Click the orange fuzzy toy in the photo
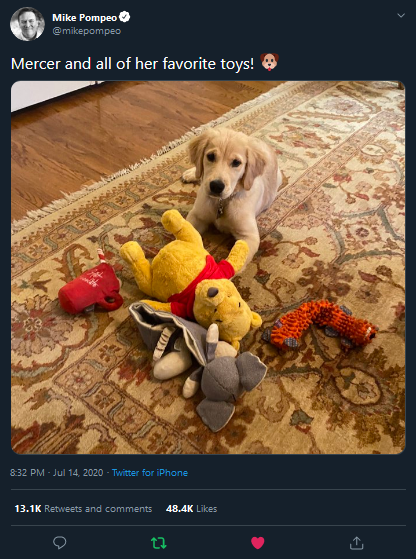Viewport: 416px width, 559px height. [320, 325]
